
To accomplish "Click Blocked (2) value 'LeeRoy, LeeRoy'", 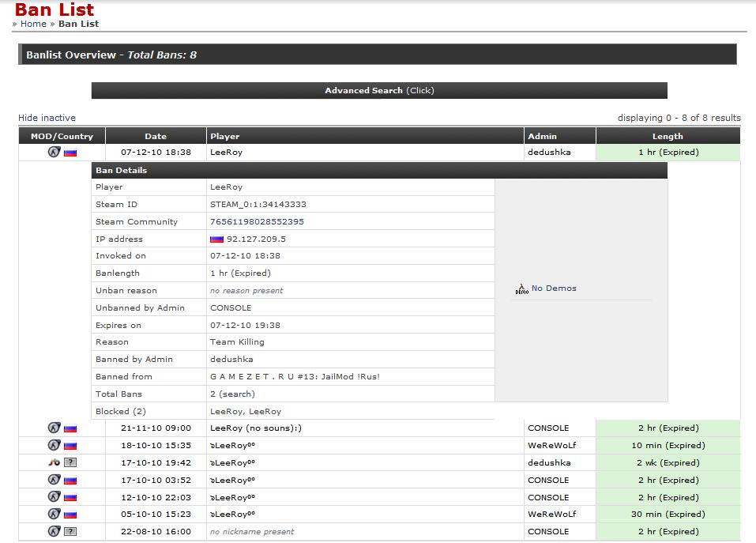I will 246,411.
